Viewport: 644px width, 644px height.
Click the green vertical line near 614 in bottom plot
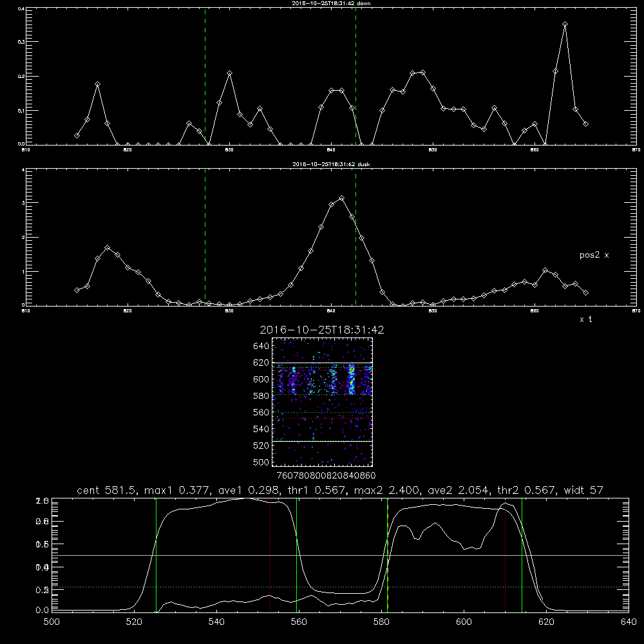522,554
